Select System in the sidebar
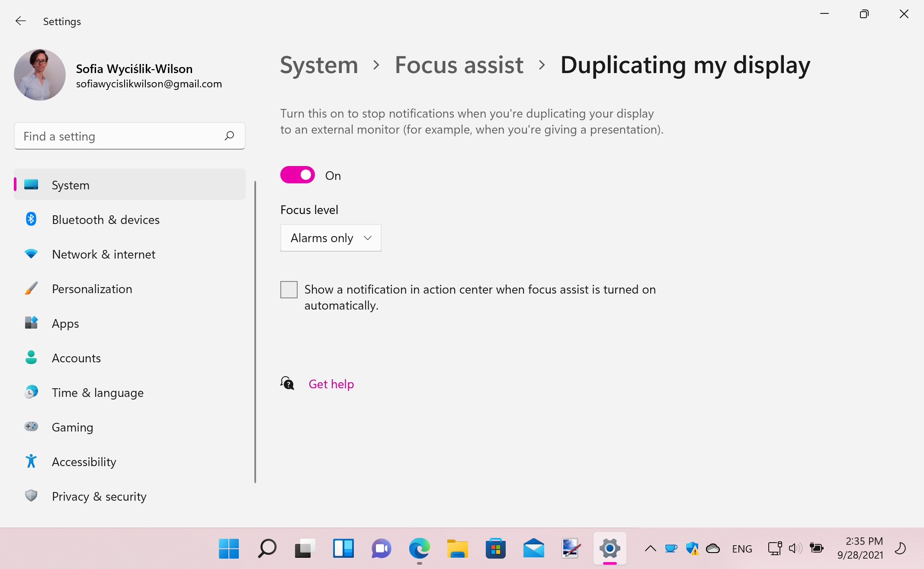The image size is (924, 569). coord(130,185)
